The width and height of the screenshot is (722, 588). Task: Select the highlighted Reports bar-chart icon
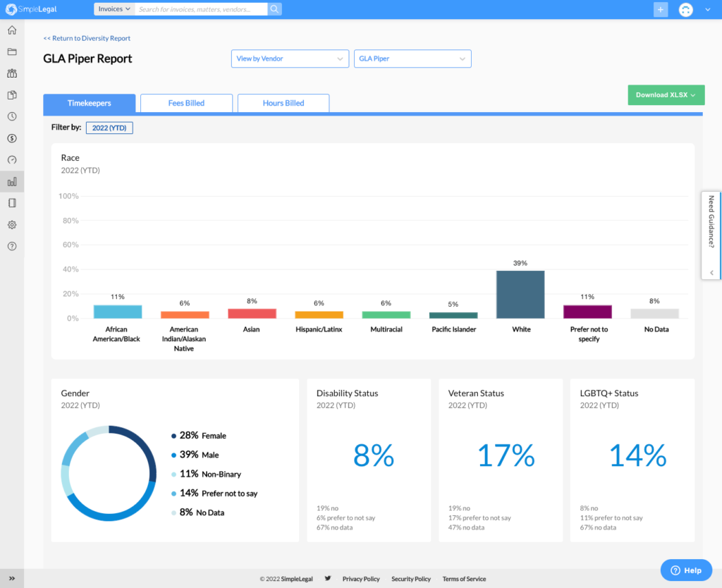11,181
